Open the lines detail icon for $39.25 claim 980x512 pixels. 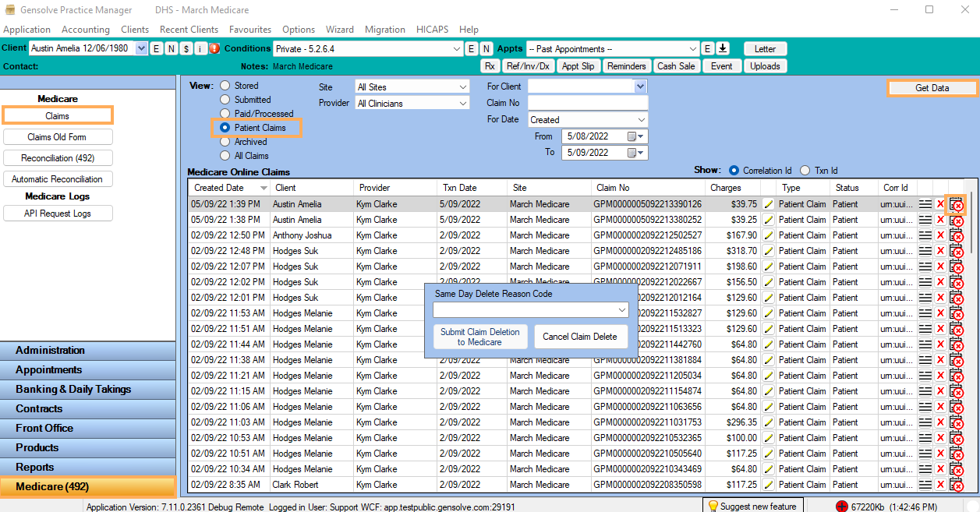[x=925, y=220]
